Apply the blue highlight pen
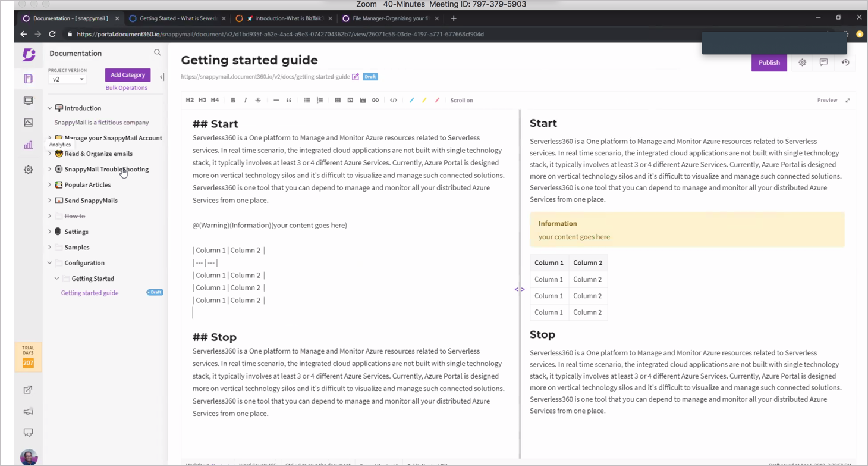868x466 pixels. 412,100
